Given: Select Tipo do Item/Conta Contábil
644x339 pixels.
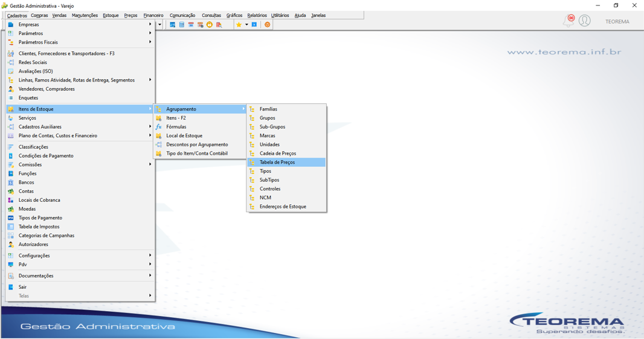Looking at the screenshot, I should pos(199,153).
